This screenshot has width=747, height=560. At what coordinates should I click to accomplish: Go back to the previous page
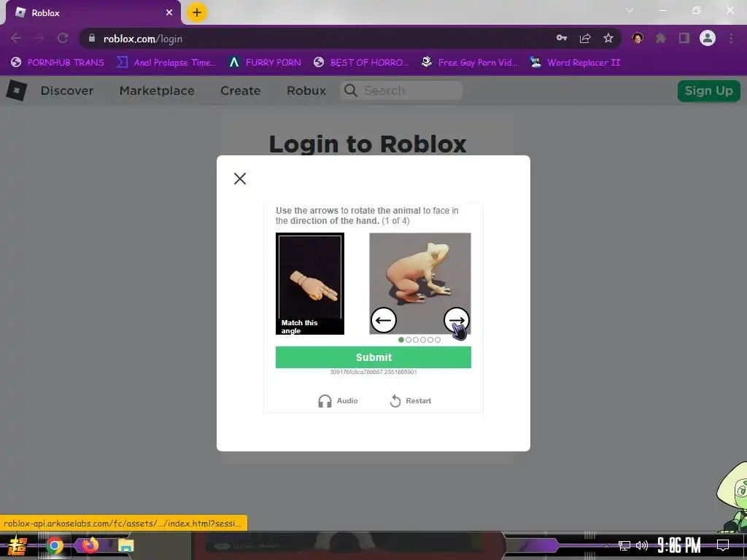pos(16,39)
